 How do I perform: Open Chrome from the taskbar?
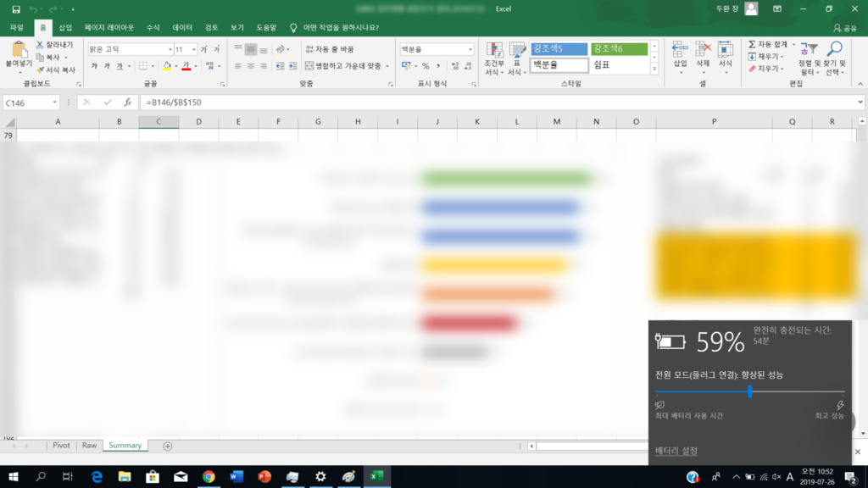[209, 476]
